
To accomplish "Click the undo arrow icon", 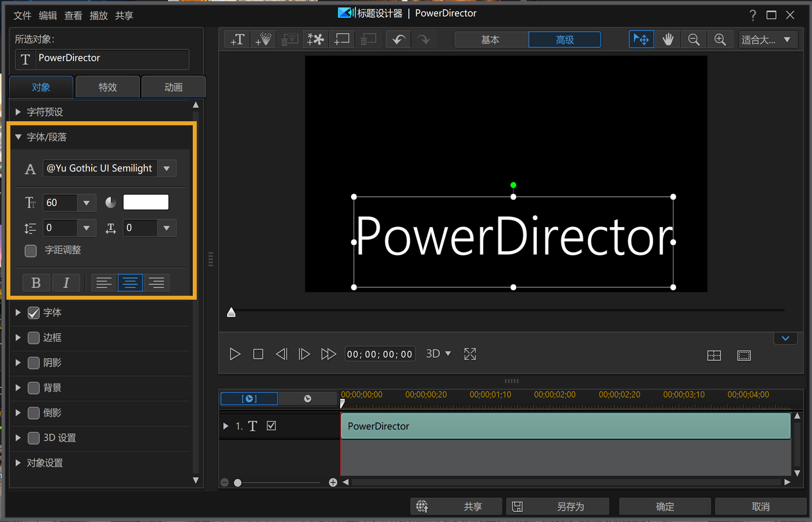I will point(398,39).
